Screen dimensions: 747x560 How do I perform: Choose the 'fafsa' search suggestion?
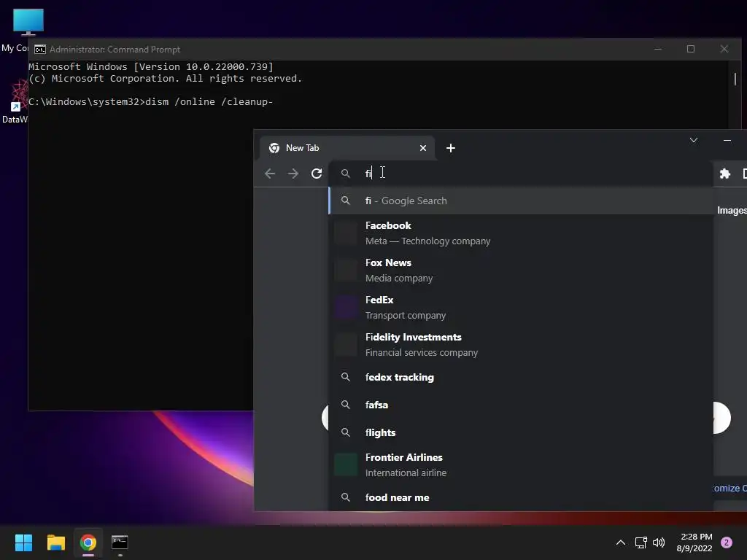tap(521, 405)
